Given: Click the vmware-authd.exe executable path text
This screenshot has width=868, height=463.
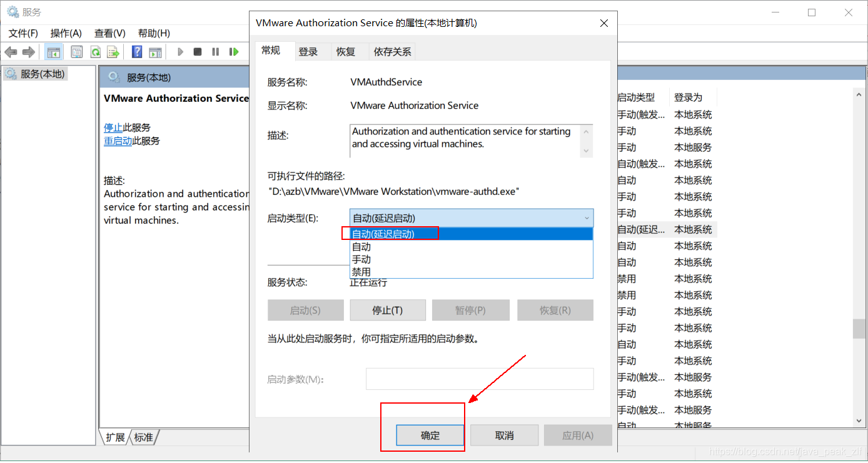Looking at the screenshot, I should 394,191.
